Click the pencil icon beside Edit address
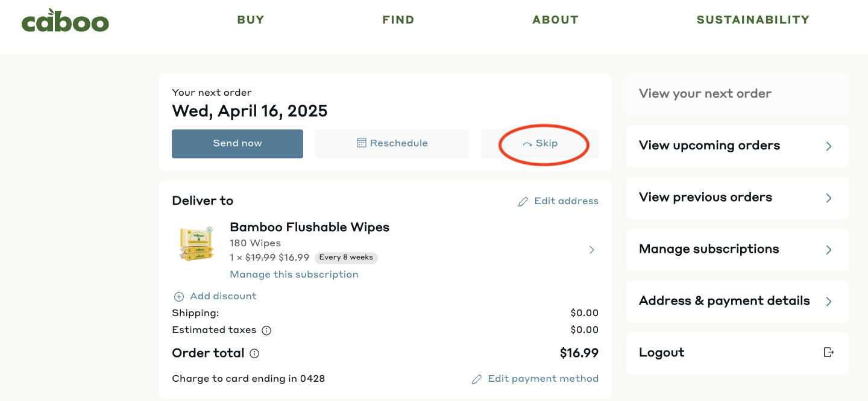The height and width of the screenshot is (401, 868). point(523,202)
